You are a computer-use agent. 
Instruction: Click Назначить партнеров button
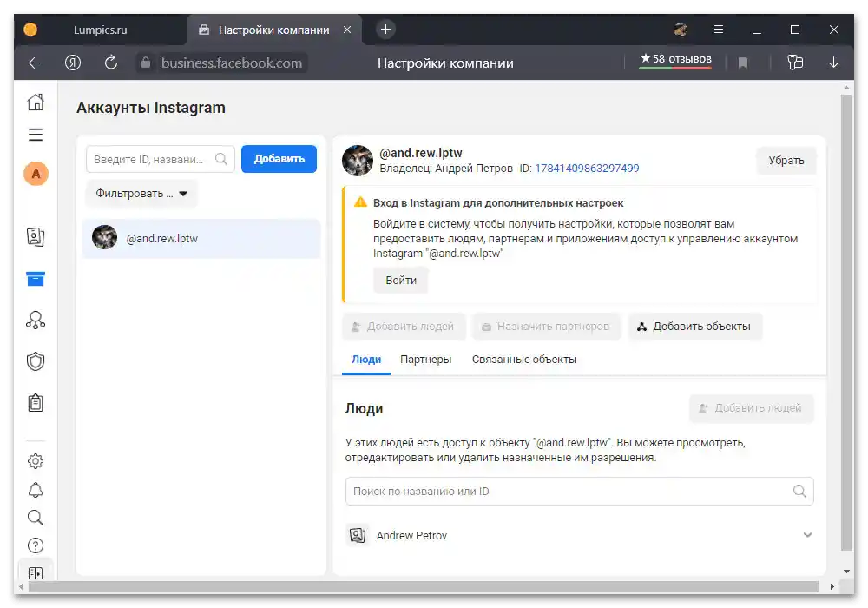(546, 327)
